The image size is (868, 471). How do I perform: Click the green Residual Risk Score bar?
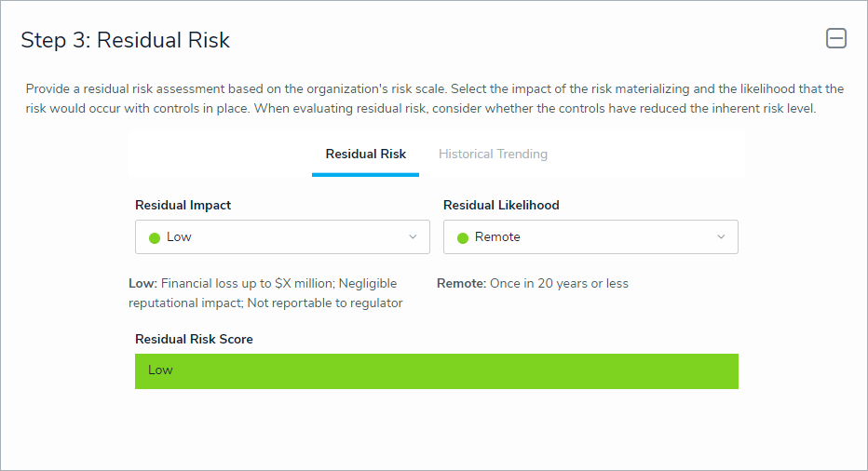[x=436, y=370]
